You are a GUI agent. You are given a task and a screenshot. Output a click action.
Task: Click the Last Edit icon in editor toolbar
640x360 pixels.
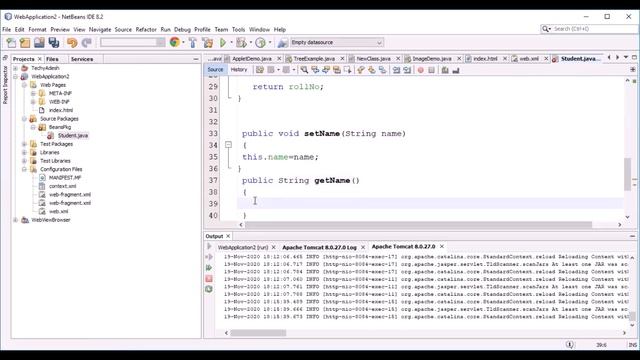260,70
